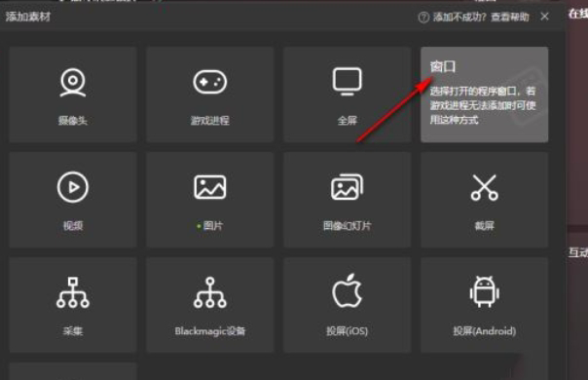Pick the 采集 capture device icon
This screenshot has width=588, height=380.
pyautogui.click(x=73, y=293)
